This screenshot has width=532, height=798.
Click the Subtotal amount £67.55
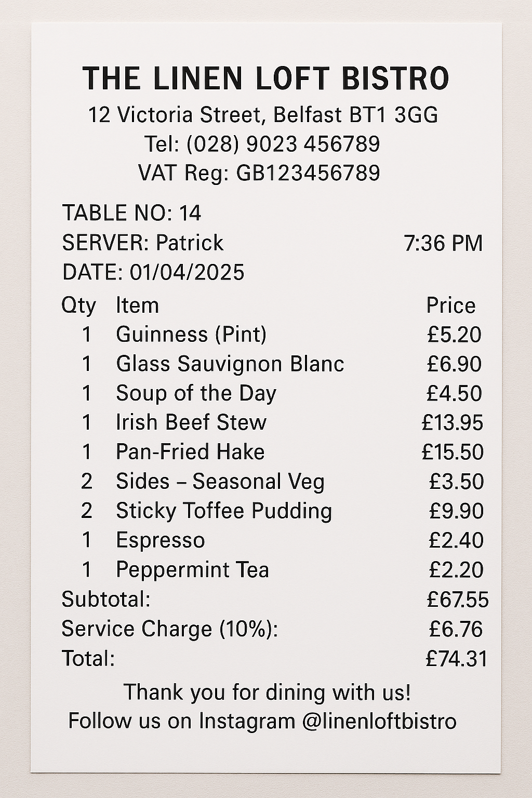tap(458, 600)
